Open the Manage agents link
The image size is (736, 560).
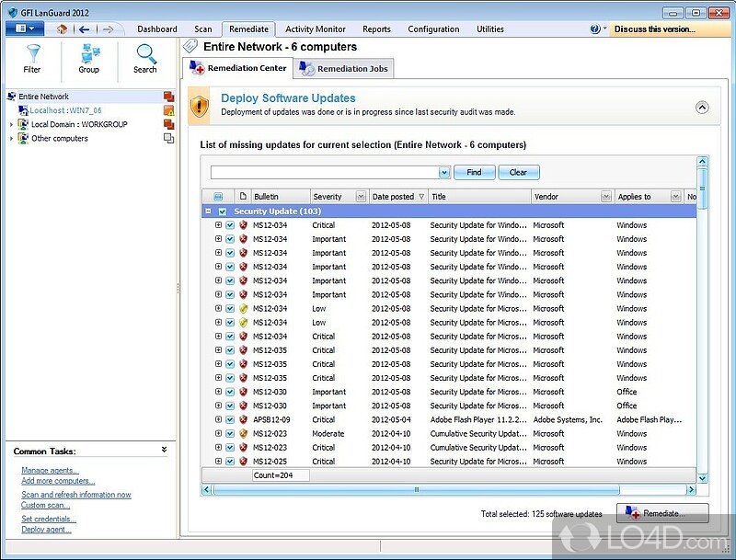pos(50,471)
